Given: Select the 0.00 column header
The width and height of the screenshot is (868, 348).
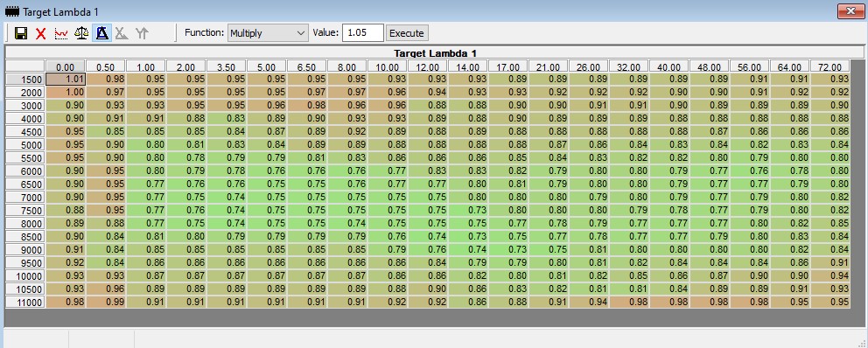Looking at the screenshot, I should [x=66, y=67].
